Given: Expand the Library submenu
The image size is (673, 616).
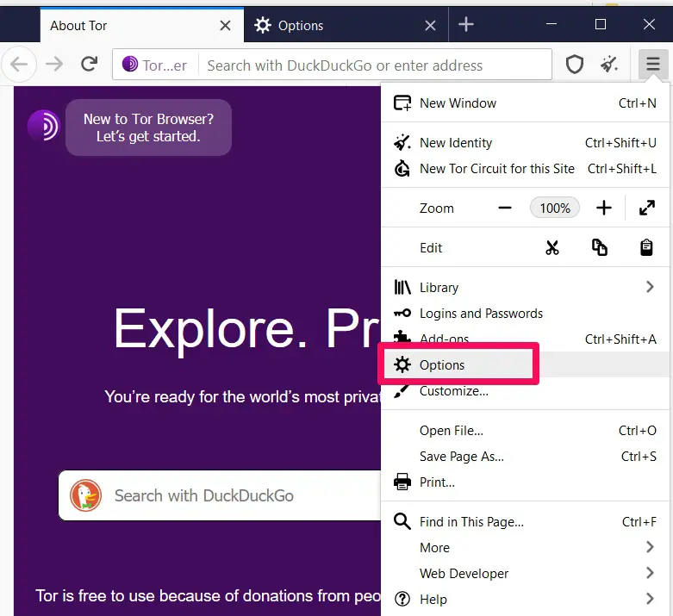Looking at the screenshot, I should pyautogui.click(x=525, y=287).
